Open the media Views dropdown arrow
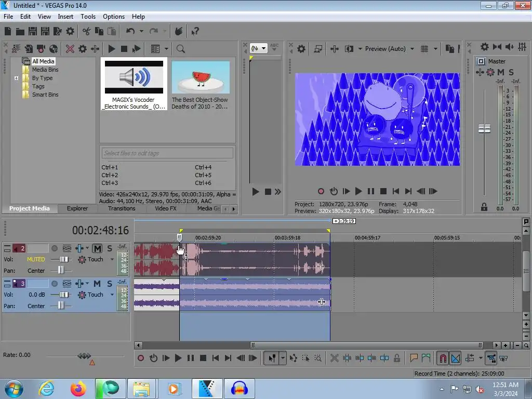 coord(166,49)
